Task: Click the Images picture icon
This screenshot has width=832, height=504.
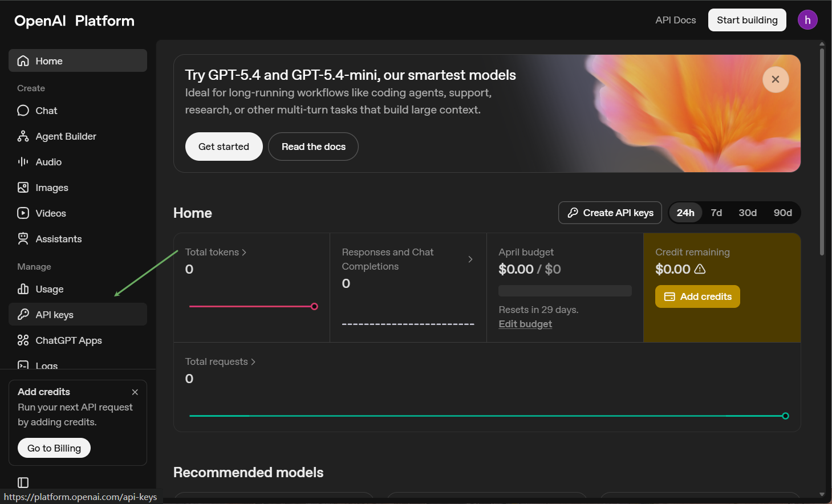Action: [23, 188]
